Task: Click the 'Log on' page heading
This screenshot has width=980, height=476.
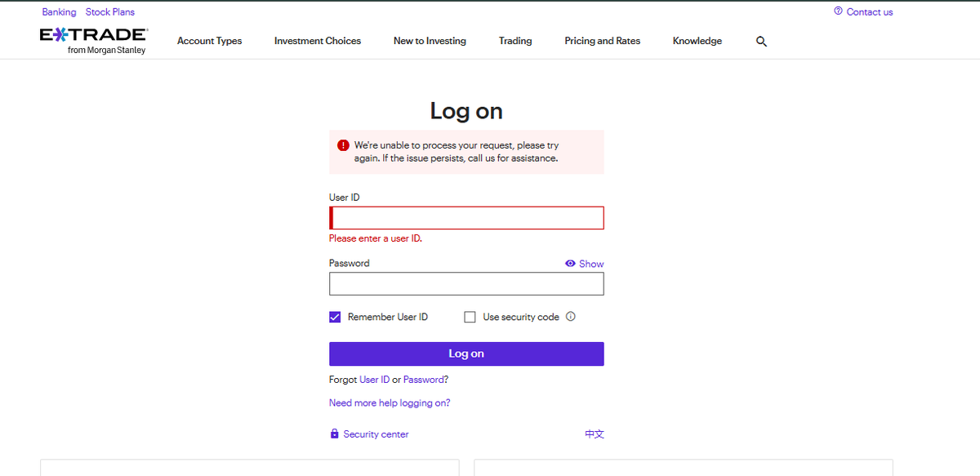Action: point(466,111)
